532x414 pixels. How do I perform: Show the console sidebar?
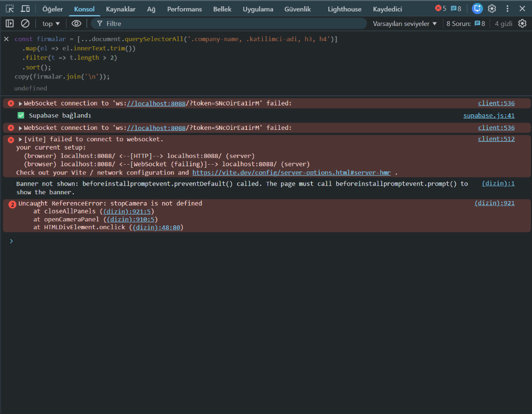click(x=9, y=23)
